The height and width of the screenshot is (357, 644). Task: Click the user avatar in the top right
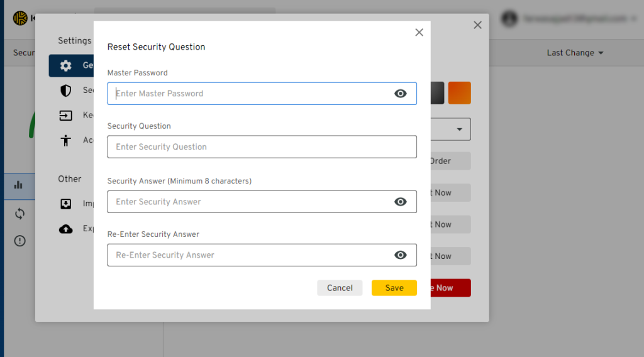509,19
